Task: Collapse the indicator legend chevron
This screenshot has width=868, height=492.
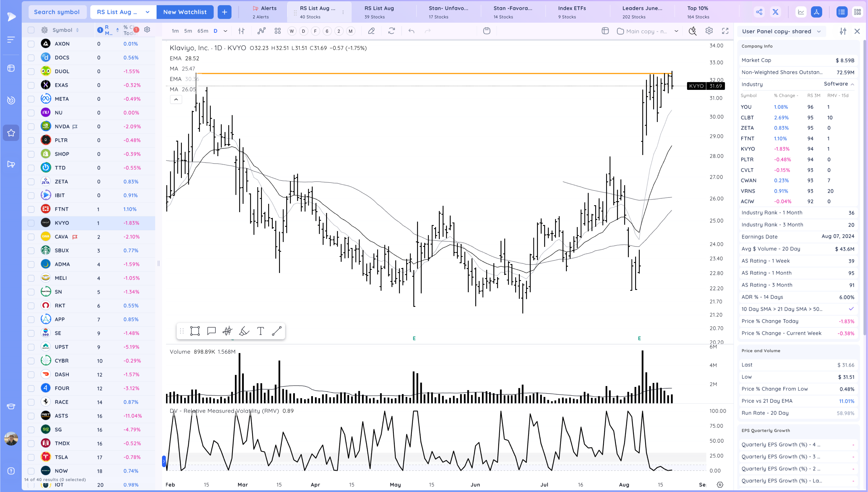Action: [x=176, y=99]
